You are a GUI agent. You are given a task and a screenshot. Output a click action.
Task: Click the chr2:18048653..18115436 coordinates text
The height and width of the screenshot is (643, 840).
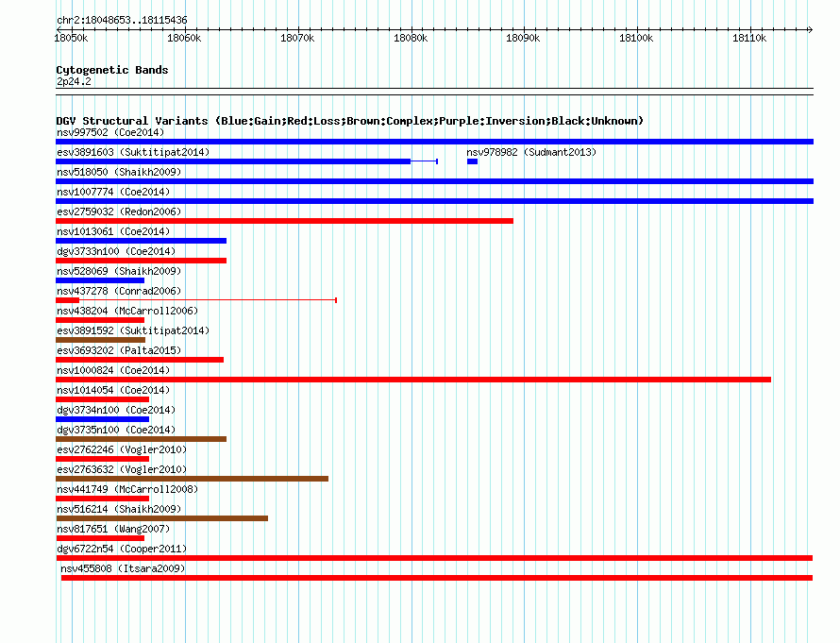coord(122,21)
